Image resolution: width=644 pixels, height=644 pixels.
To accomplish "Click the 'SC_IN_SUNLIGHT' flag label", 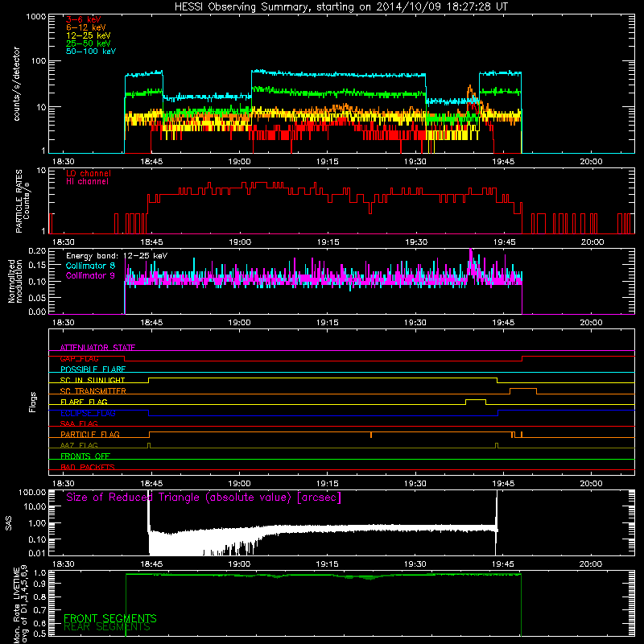I will (93, 380).
